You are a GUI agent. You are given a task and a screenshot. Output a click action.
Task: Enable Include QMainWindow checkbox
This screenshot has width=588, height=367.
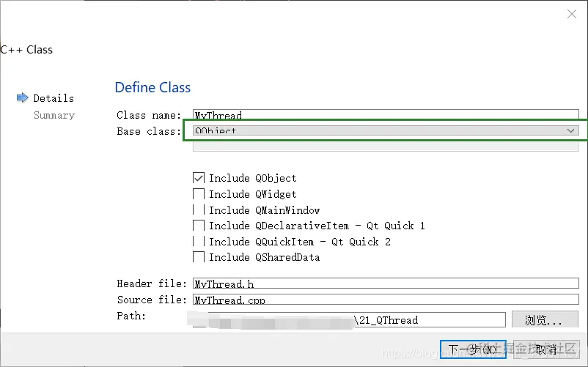point(199,210)
